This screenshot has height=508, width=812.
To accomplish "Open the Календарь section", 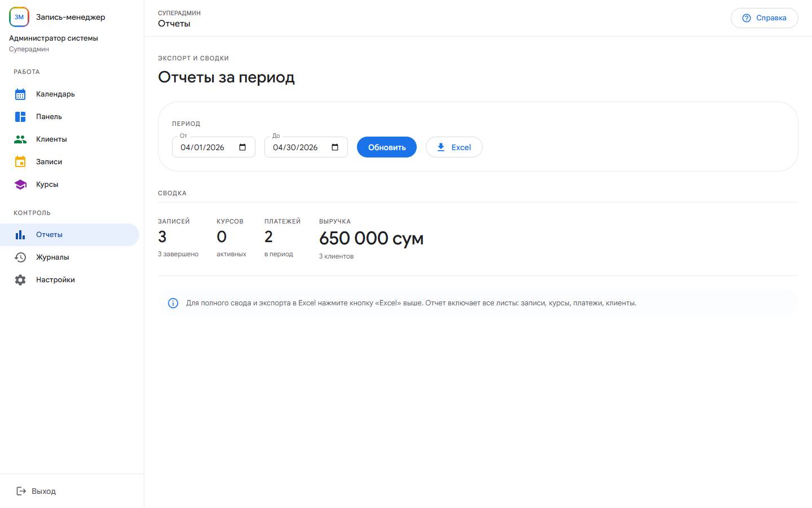I will 69,94.
